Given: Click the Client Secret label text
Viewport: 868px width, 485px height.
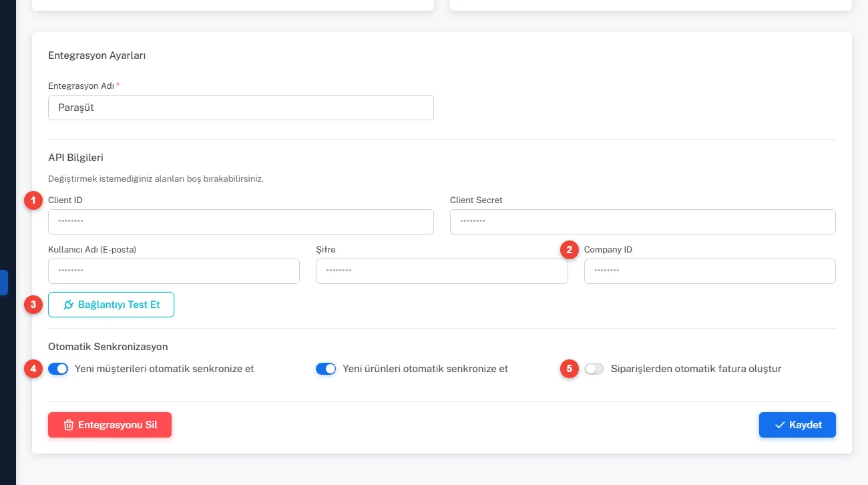Looking at the screenshot, I should [x=476, y=200].
